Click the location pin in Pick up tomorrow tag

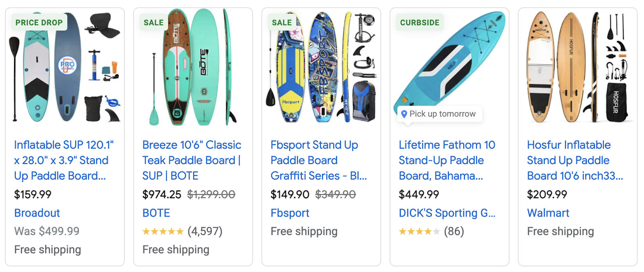(x=405, y=114)
